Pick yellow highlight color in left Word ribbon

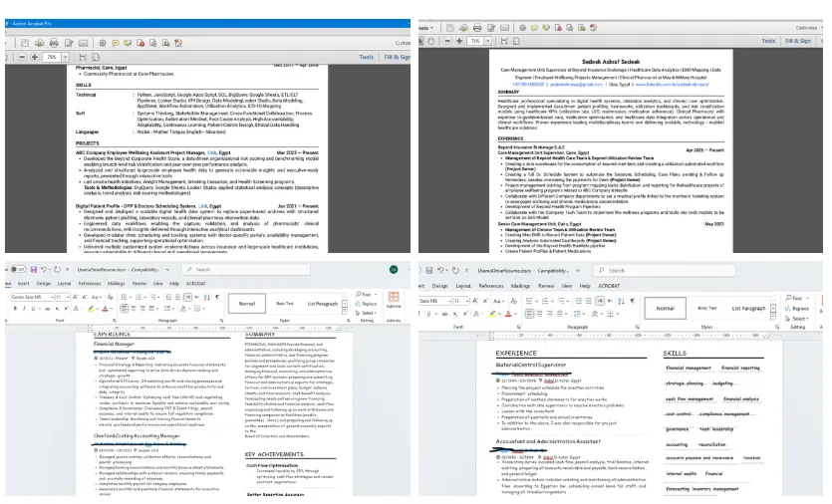[x=91, y=309]
